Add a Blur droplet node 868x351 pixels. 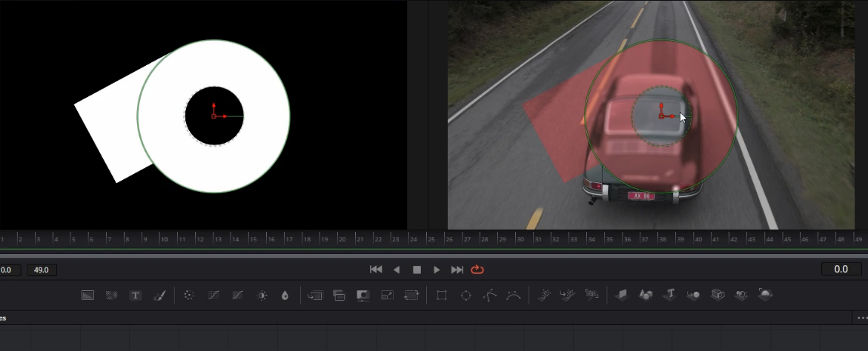pos(285,295)
